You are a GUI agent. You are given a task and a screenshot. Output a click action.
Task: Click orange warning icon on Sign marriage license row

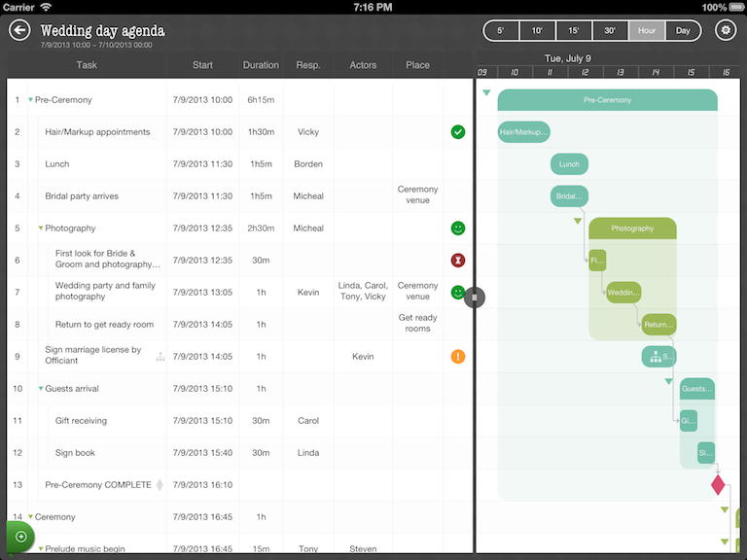[x=458, y=356]
